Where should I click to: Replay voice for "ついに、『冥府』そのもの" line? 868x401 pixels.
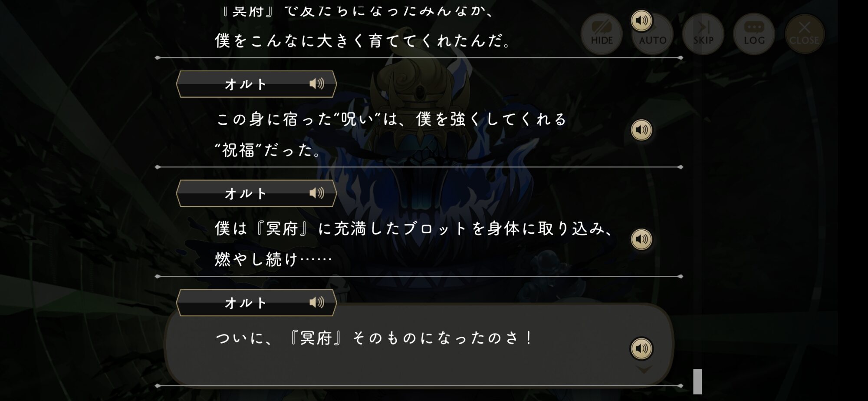coord(641,348)
